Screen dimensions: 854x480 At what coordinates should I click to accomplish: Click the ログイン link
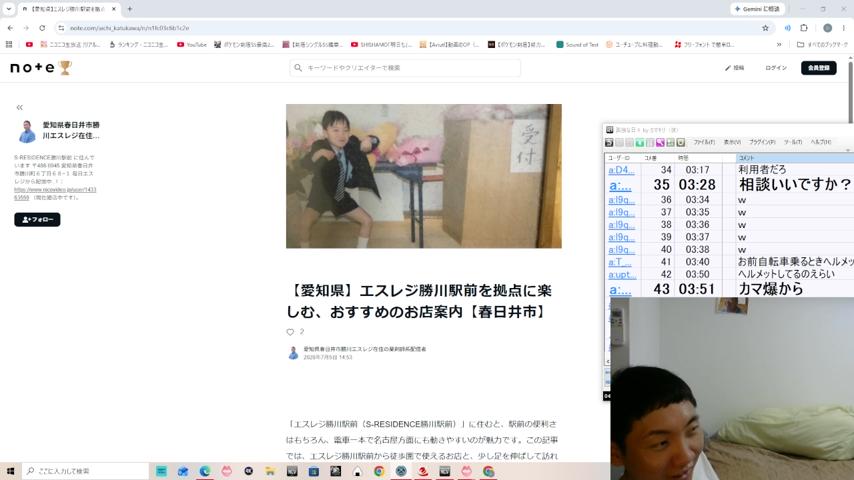pyautogui.click(x=776, y=68)
